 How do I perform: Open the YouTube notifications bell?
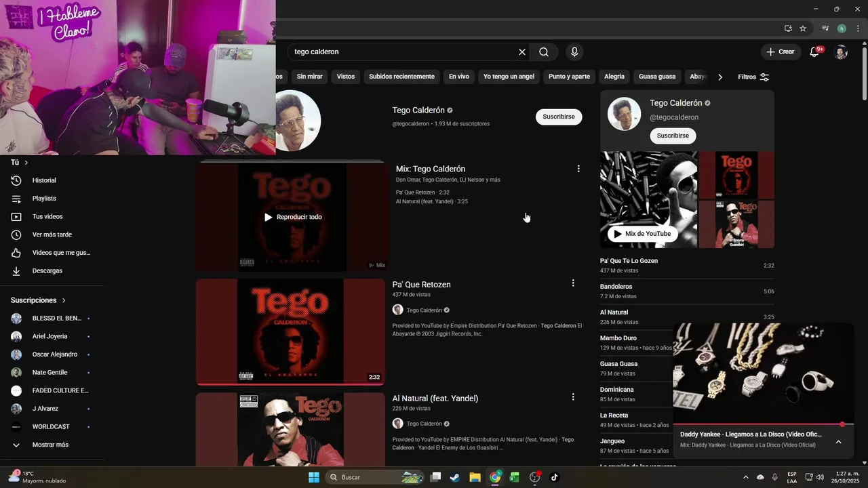pos(815,52)
